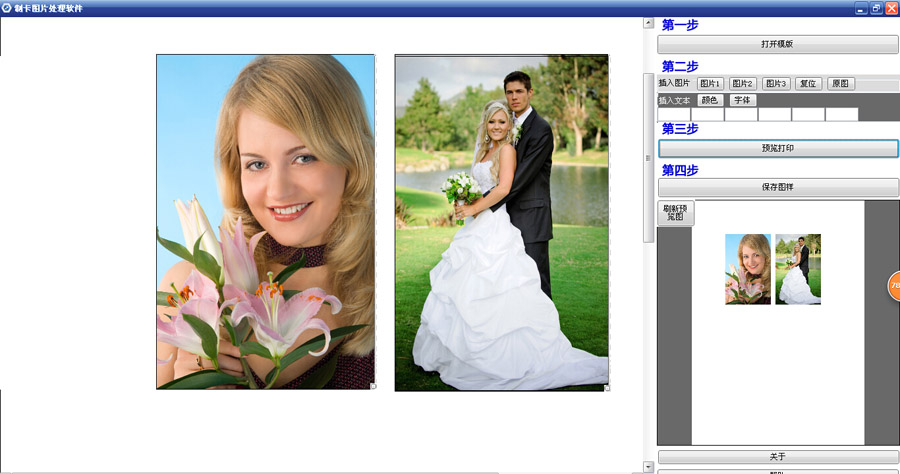Click the 第三步 heading text

pyautogui.click(x=680, y=129)
